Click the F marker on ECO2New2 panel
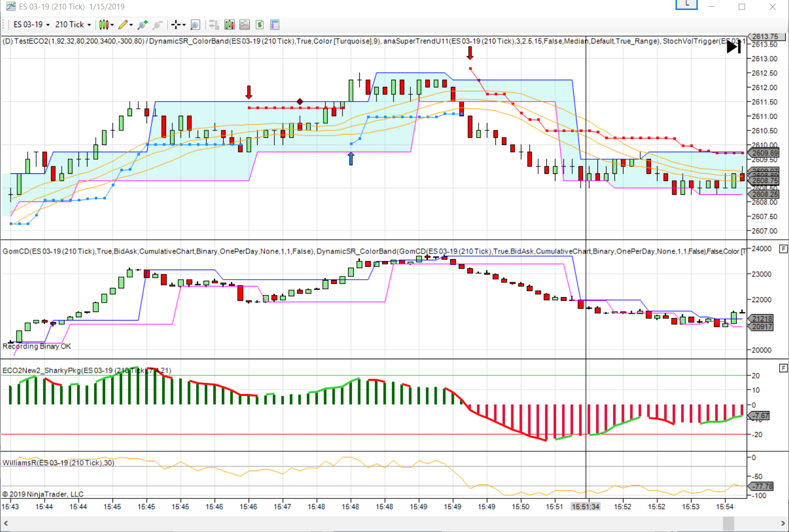 pyautogui.click(x=783, y=368)
